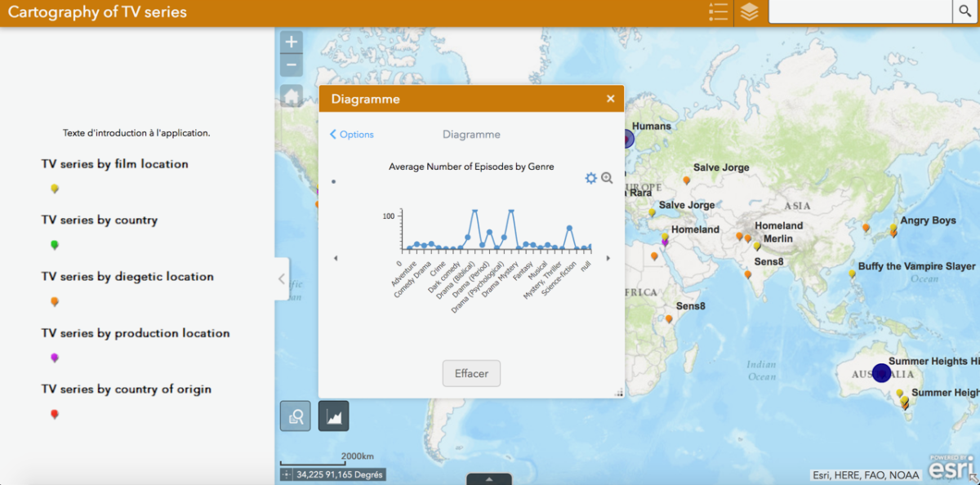Viewport: 980px width, 485px height.
Task: Open the chart diagram widget button
Action: pos(333,416)
